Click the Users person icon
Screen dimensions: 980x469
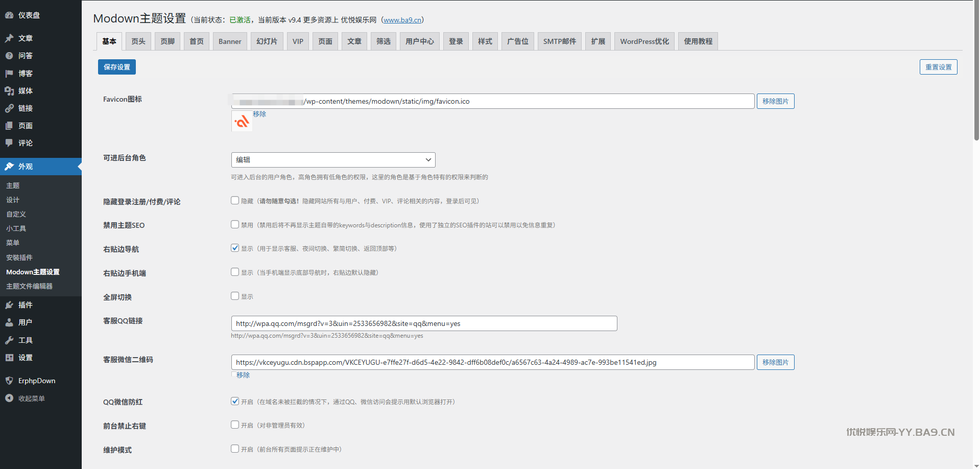coord(9,322)
